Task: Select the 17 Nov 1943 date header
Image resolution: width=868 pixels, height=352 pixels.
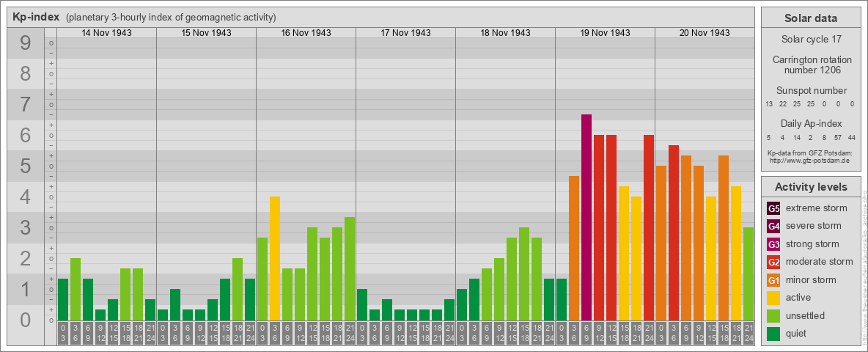Action: pyautogui.click(x=405, y=33)
